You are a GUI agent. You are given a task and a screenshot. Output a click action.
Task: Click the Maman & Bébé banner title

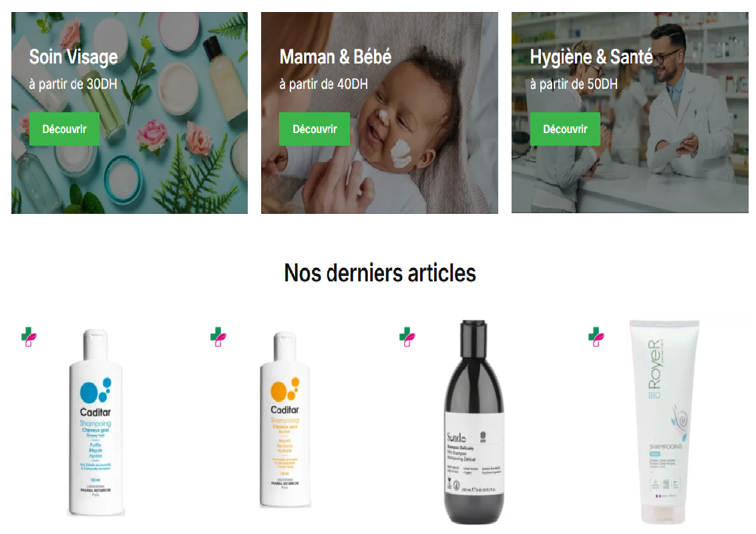tap(335, 57)
